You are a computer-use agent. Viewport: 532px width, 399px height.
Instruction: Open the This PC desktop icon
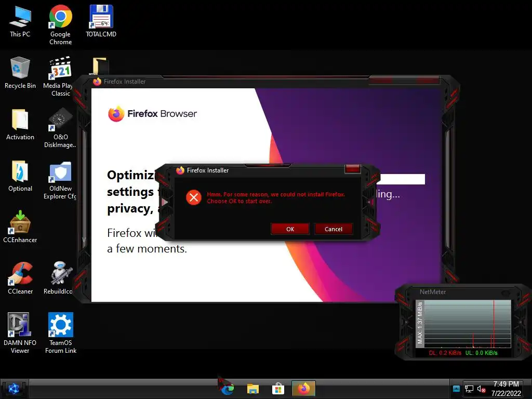[x=20, y=21]
